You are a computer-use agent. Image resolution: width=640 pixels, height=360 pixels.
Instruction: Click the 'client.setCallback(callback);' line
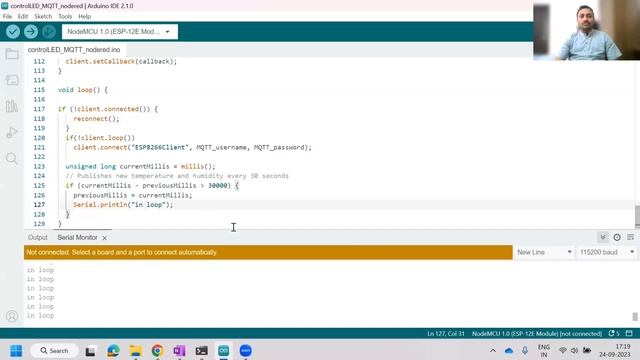point(121,62)
